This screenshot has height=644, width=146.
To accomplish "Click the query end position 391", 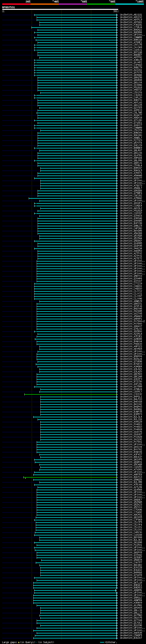I will tap(115, 11).
